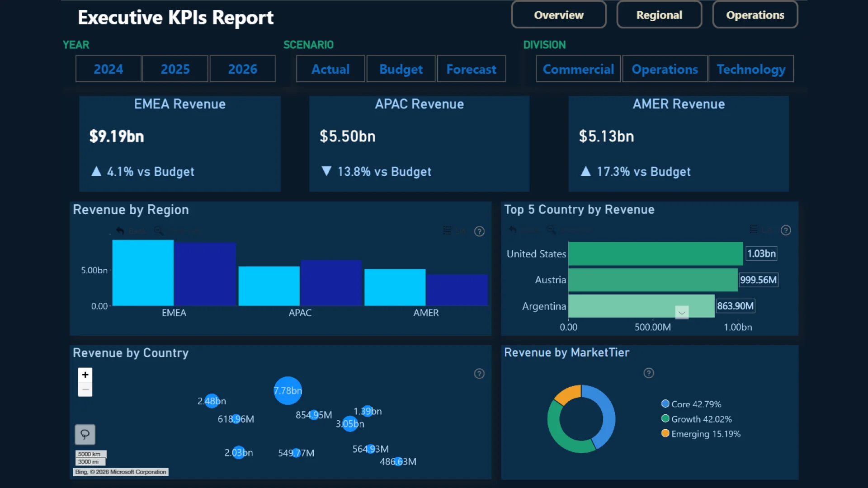This screenshot has width=868, height=488.
Task: Activate the lasso selection tool on map
Action: point(85,435)
